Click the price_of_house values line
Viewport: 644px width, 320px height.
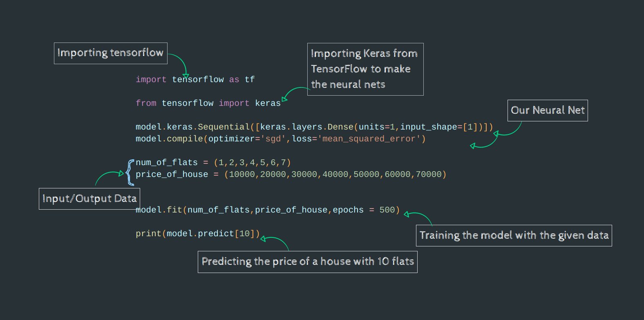291,175
